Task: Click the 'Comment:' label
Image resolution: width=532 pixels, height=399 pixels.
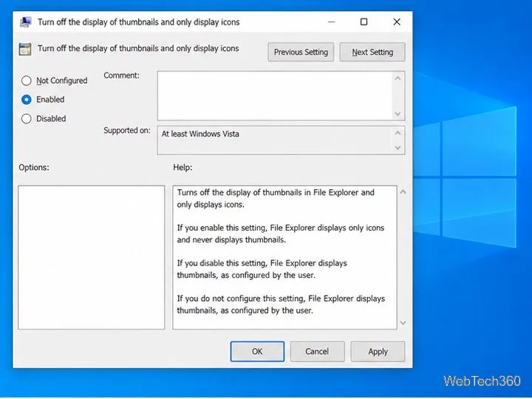Action: click(121, 75)
